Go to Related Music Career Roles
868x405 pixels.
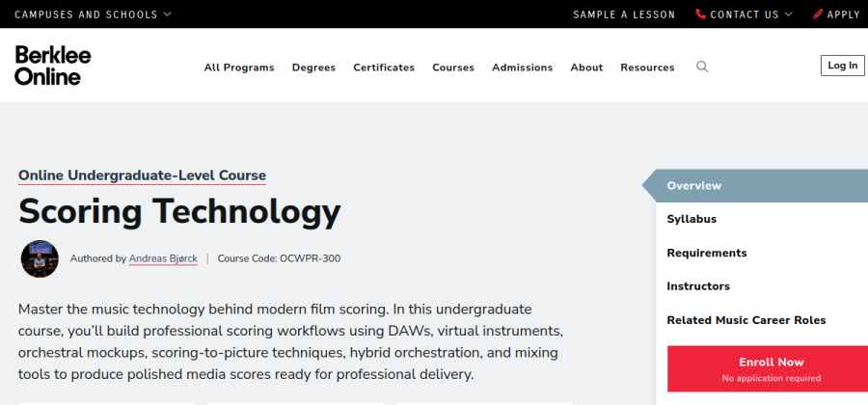746,320
